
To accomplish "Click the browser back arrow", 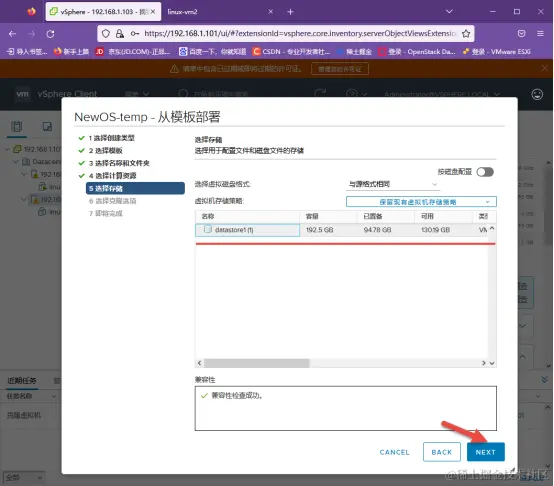I will pyautogui.click(x=12, y=34).
